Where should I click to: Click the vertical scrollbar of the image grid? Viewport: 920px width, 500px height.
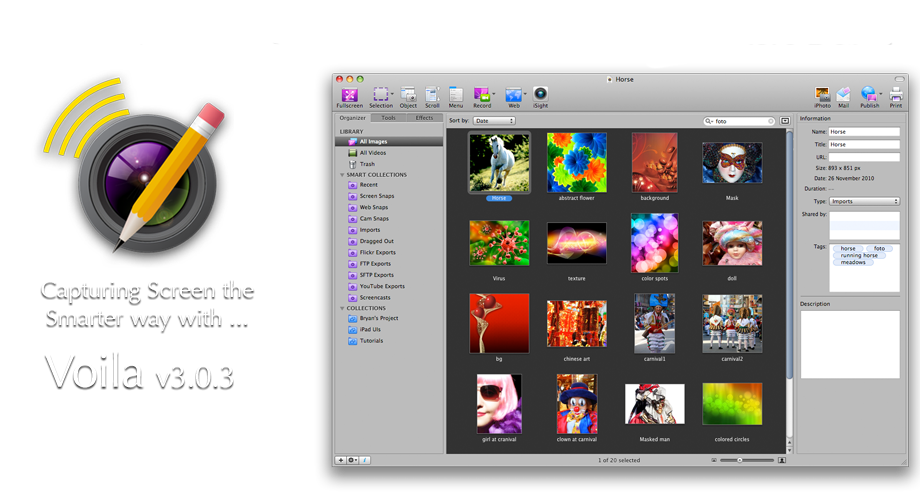point(789,254)
